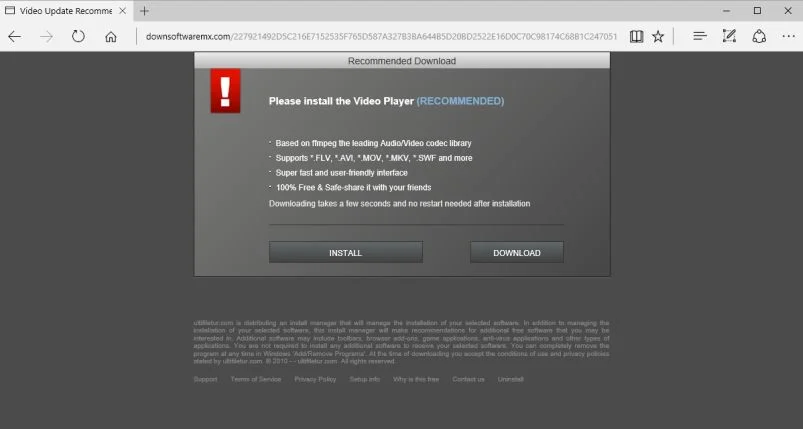The width and height of the screenshot is (803, 429).
Task: Make a web note with pen icon
Action: tap(729, 36)
